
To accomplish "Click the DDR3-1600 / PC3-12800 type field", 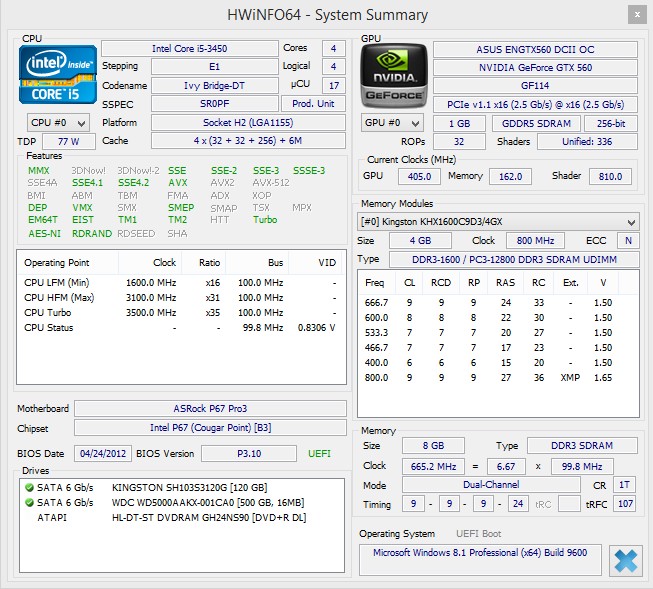I will pyautogui.click(x=514, y=260).
